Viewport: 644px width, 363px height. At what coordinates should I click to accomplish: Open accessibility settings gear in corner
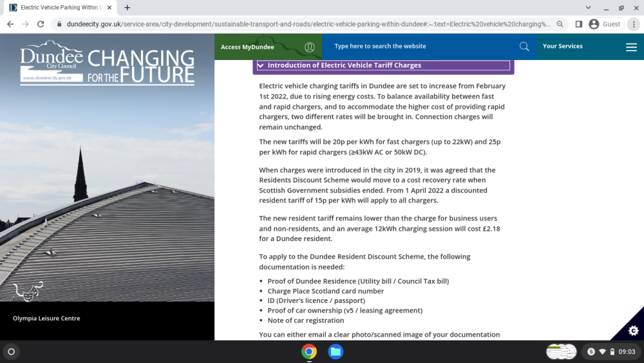[x=633, y=330]
